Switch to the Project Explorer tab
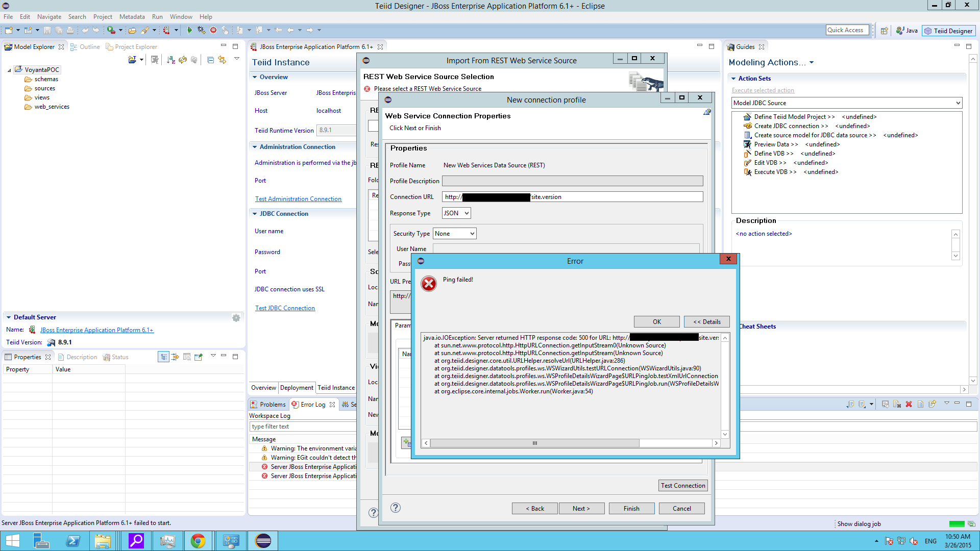 coord(131,47)
